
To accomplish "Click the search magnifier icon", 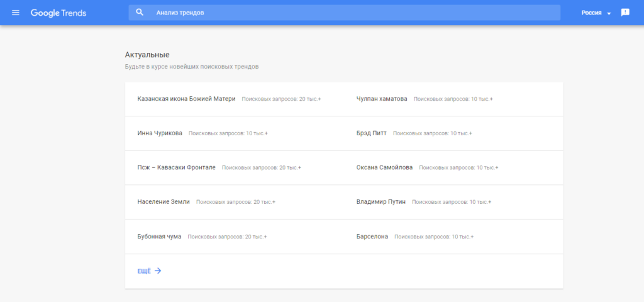I will point(140,13).
